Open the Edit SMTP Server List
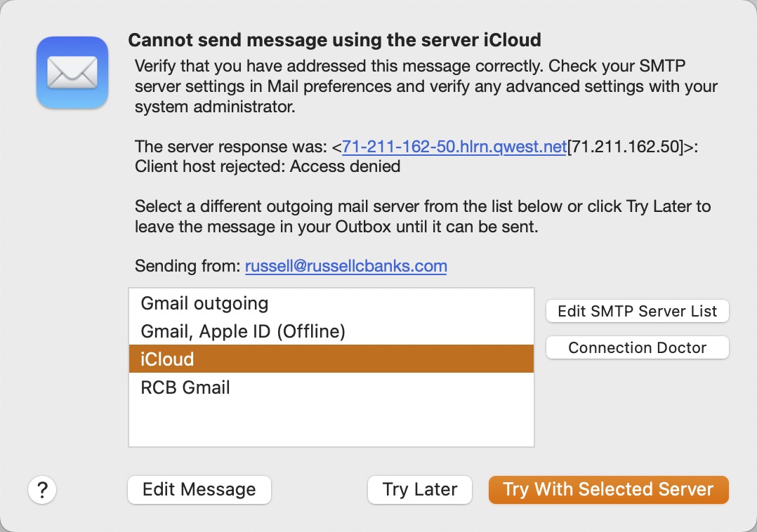The image size is (757, 532). [637, 311]
